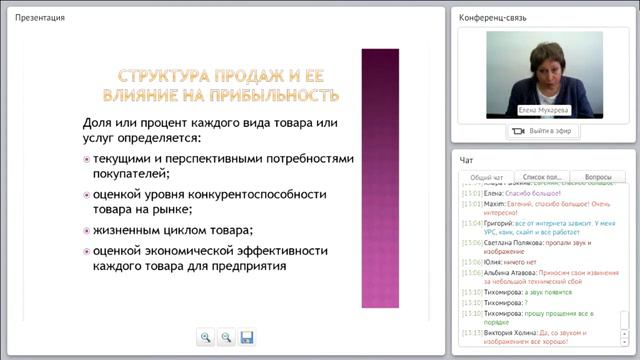Click the "Чат" panel heading
Image resolution: width=640 pixels, height=360 pixels.
coord(466,160)
